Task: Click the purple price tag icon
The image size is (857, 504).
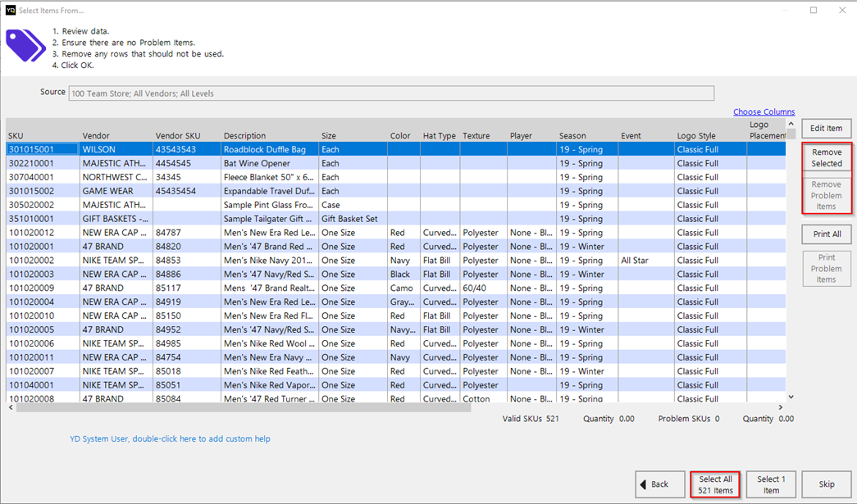Action: click(x=26, y=46)
